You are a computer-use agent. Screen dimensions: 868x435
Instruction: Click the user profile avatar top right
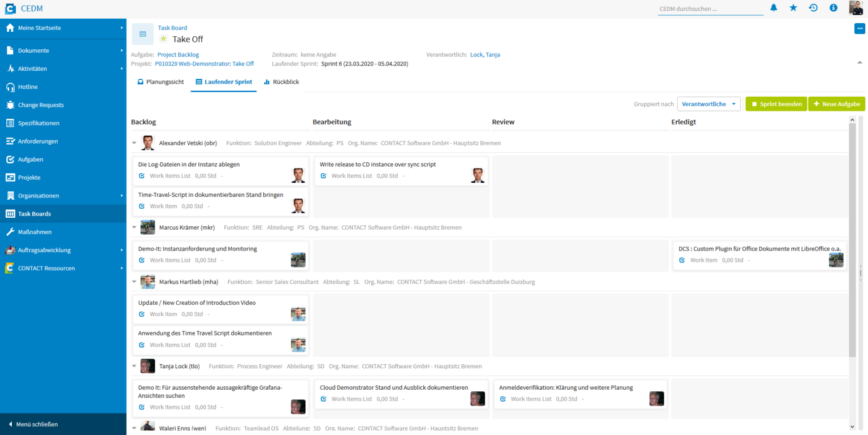tap(856, 8)
